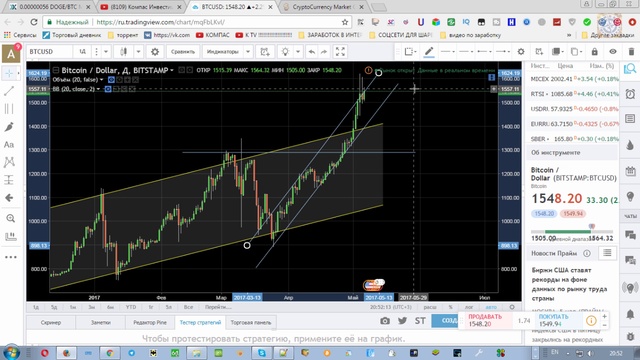Select the Тестер стратегий tab

coord(200,322)
